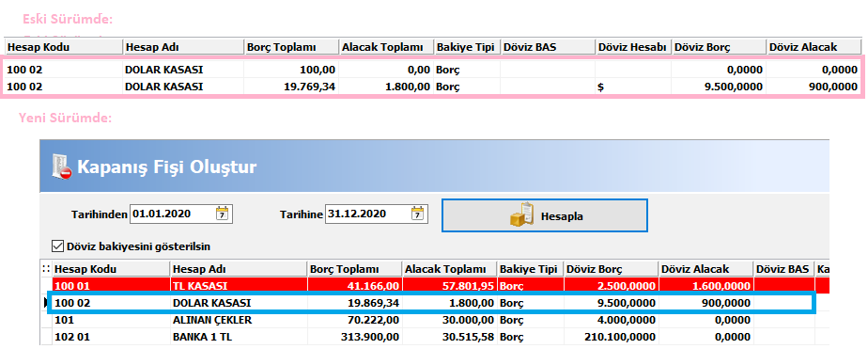Sort by Borç Toplamı column in lower grid

coord(354,269)
